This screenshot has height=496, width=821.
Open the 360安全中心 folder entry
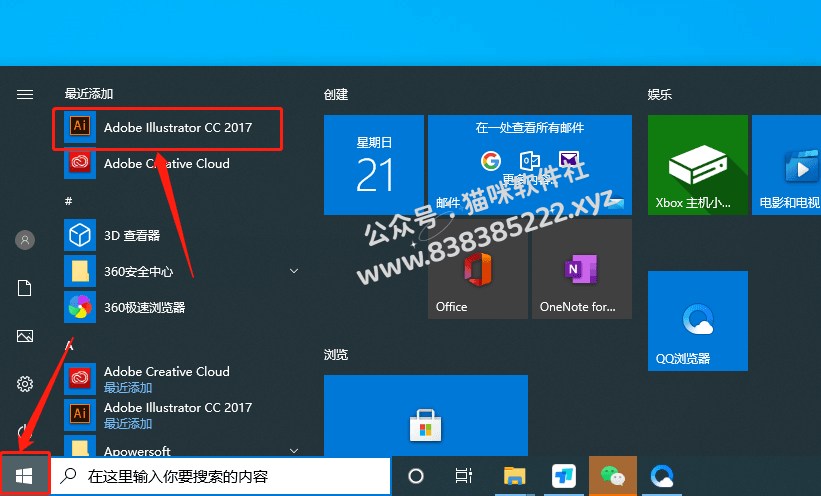coord(178,271)
